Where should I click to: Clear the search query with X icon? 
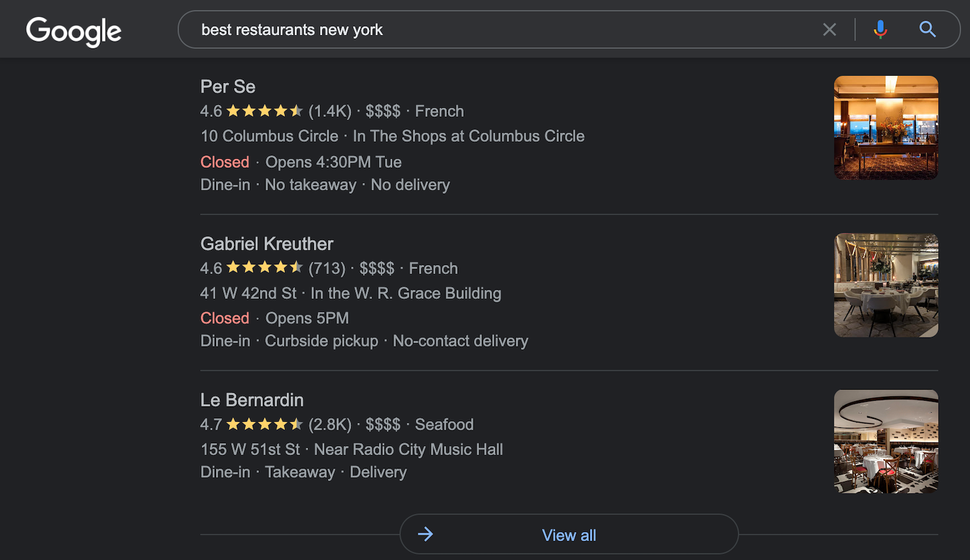(x=829, y=29)
